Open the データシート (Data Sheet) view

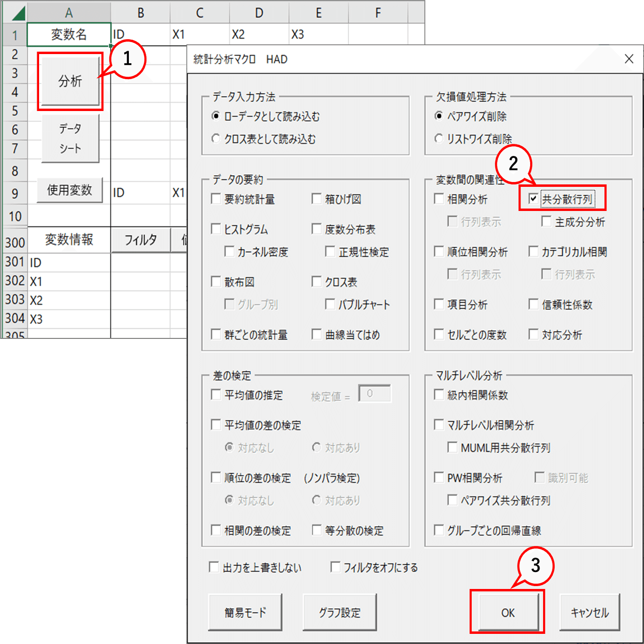70,139
